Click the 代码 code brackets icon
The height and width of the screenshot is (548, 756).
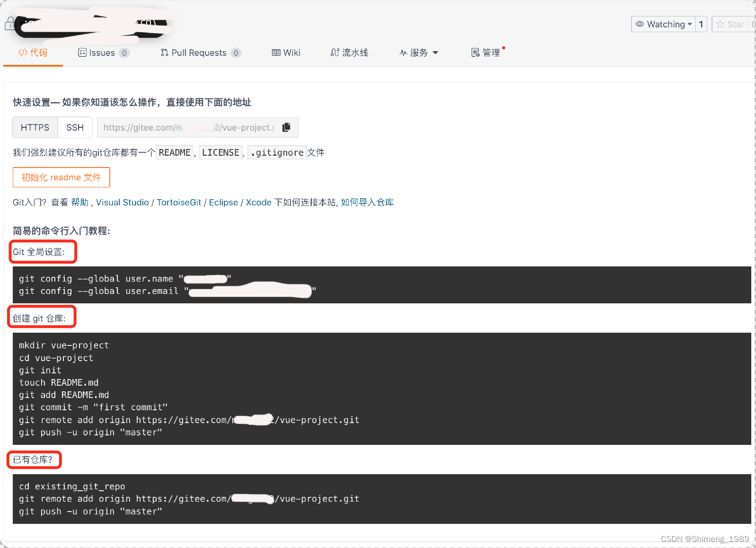pyautogui.click(x=23, y=53)
